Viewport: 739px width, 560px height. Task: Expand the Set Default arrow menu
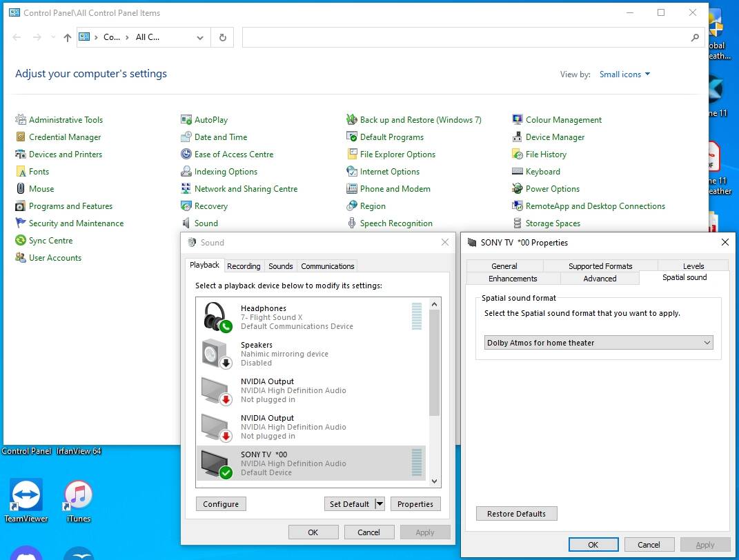pyautogui.click(x=380, y=504)
